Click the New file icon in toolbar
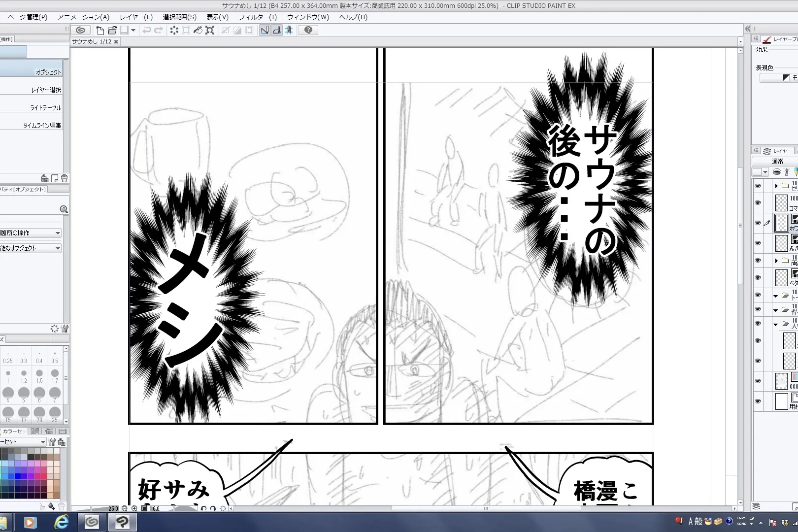798x532 pixels. 100,30
